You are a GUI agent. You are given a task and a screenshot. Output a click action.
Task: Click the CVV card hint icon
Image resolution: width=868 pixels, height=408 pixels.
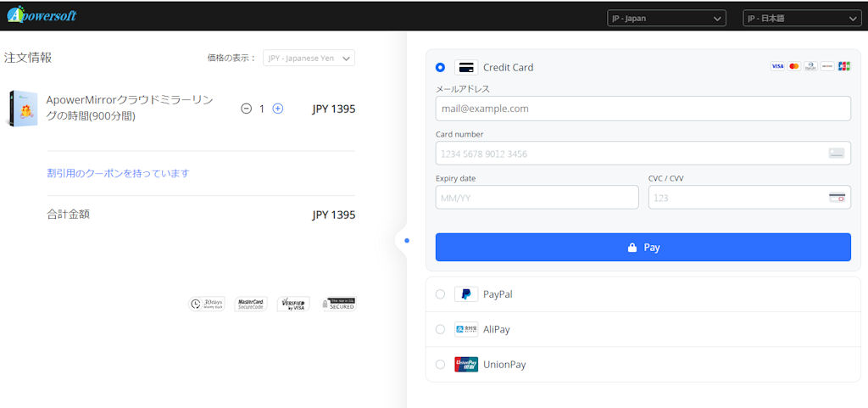837,197
